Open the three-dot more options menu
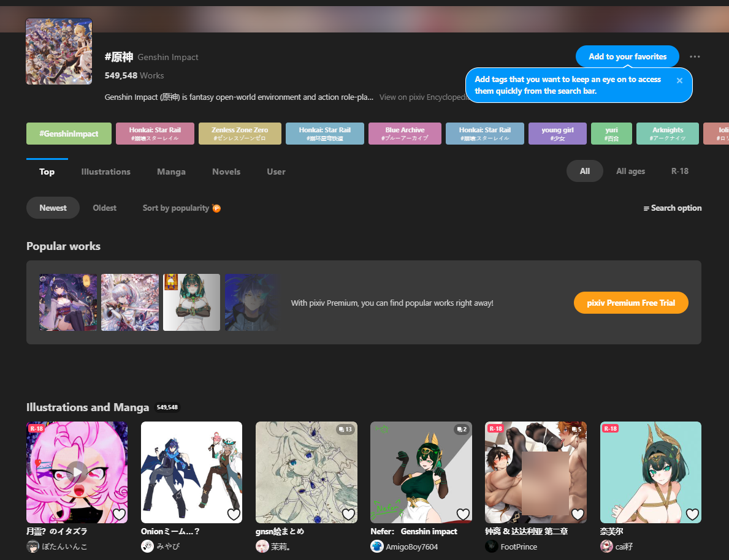The width and height of the screenshot is (729, 560). 695,57
